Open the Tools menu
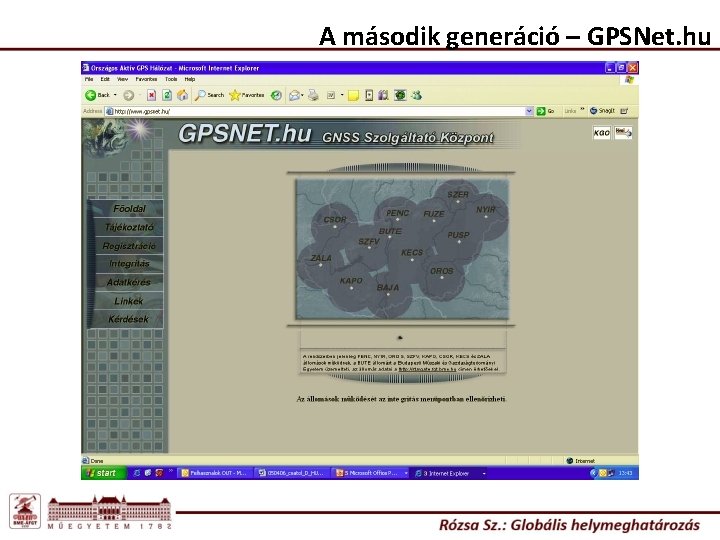The height and width of the screenshot is (540, 720). coord(171,79)
